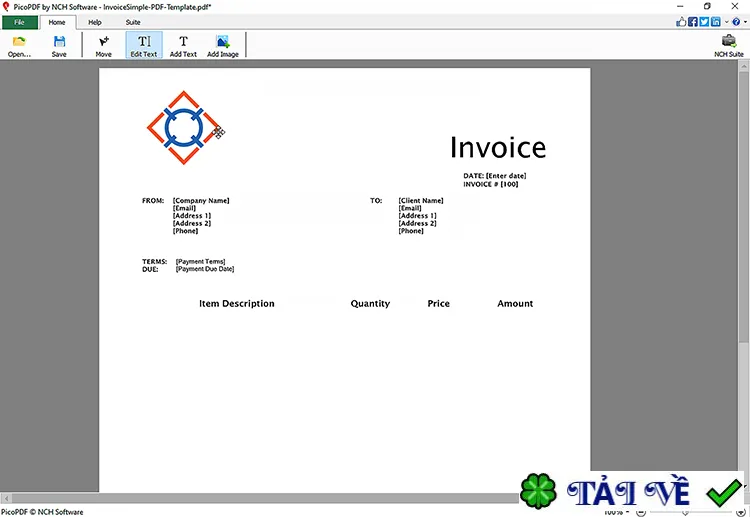Save the PDF with the floppy disk icon
Viewport: 750px width, 517px height.
[59, 42]
